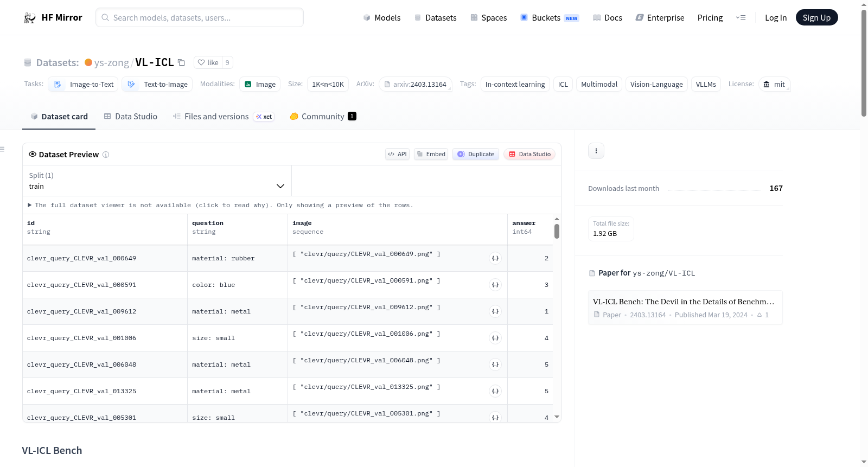Click cell text 'color: blue'
Viewport: 868px width, 467px height.
(x=214, y=285)
